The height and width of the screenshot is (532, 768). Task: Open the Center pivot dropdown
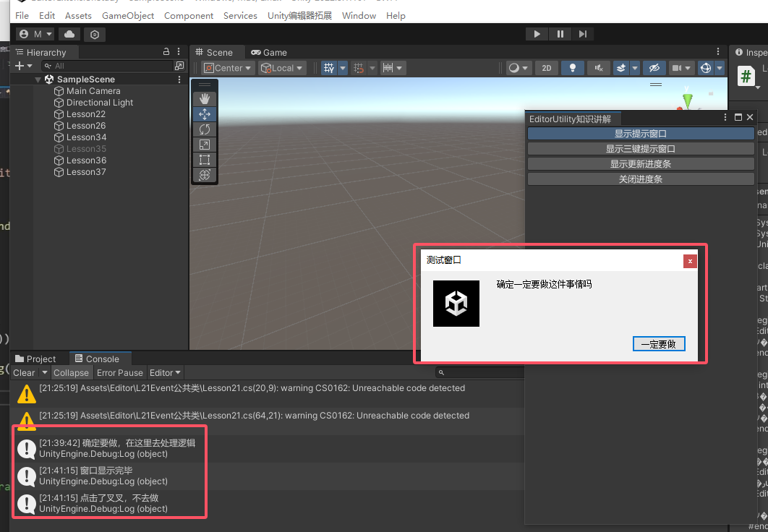tap(228, 68)
